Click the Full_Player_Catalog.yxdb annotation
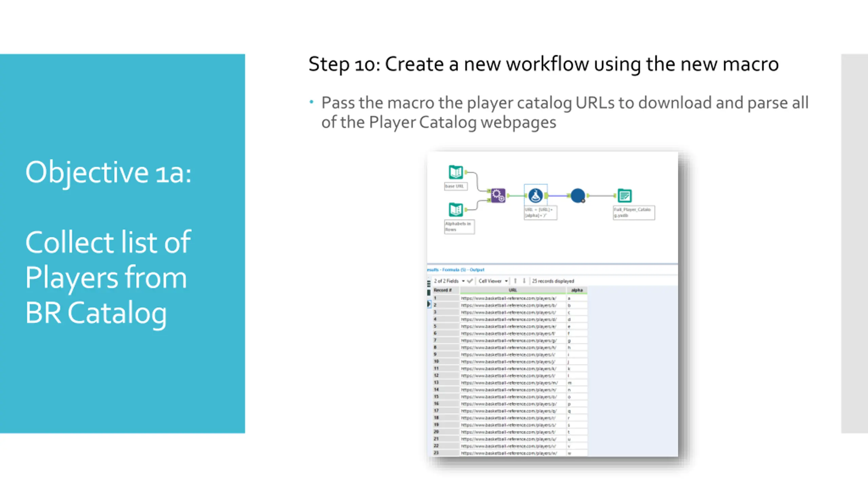 (x=634, y=212)
